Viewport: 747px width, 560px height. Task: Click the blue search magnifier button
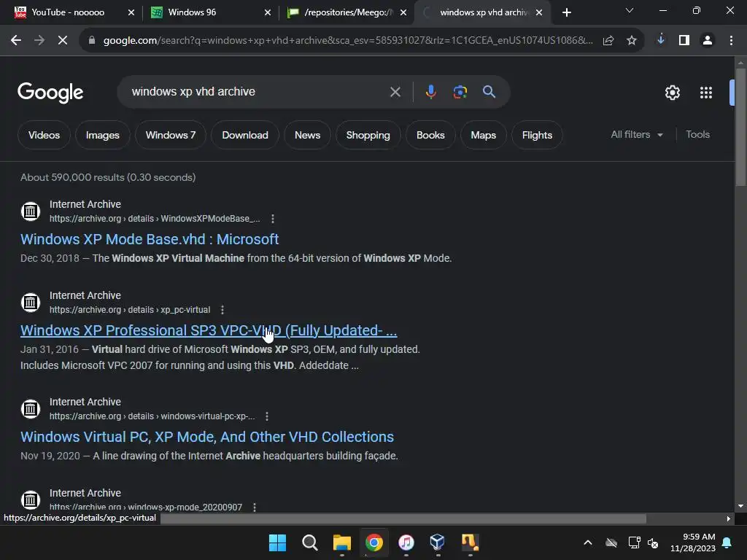point(489,91)
